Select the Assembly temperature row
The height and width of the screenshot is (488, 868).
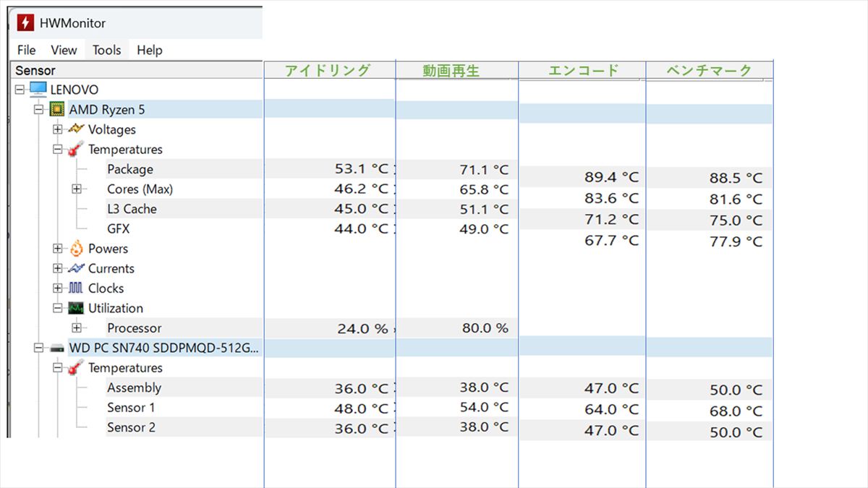coord(134,388)
